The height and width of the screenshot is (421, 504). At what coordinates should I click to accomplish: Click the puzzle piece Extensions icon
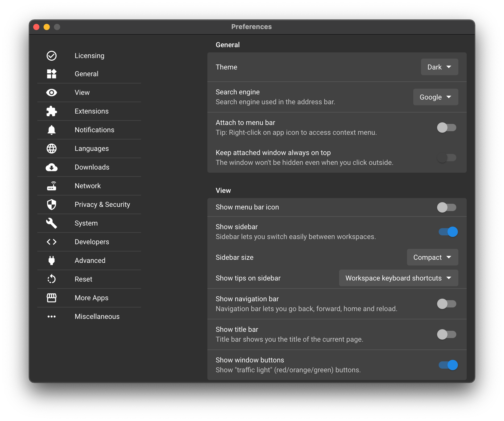[52, 111]
